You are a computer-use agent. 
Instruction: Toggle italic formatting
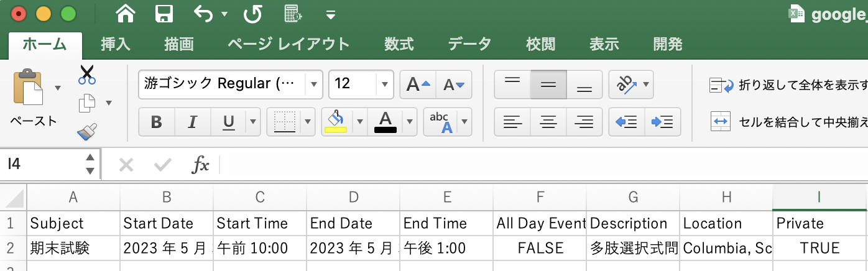[x=193, y=122]
